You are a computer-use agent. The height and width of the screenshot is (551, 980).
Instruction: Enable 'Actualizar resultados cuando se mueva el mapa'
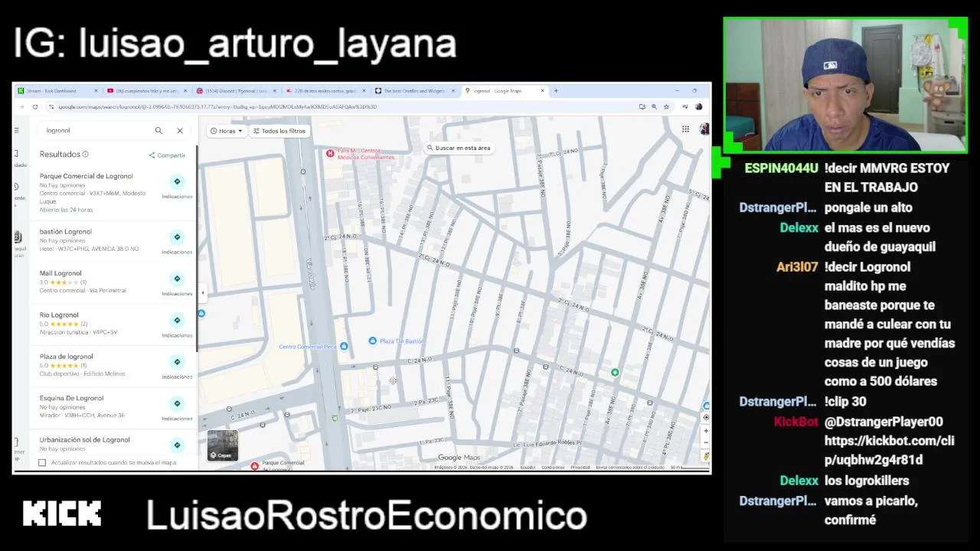click(42, 462)
